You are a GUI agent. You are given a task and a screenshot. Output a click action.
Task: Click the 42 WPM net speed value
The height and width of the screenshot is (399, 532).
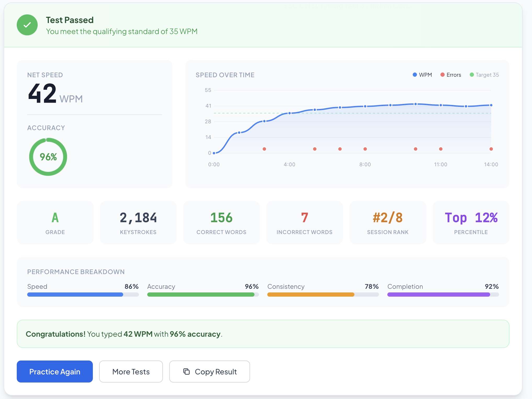[55, 93]
